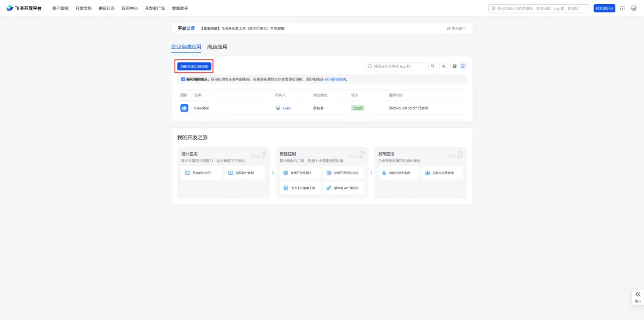Open the 快速开发机器人 card
Viewport: 644px width, 320px height.
point(300,173)
